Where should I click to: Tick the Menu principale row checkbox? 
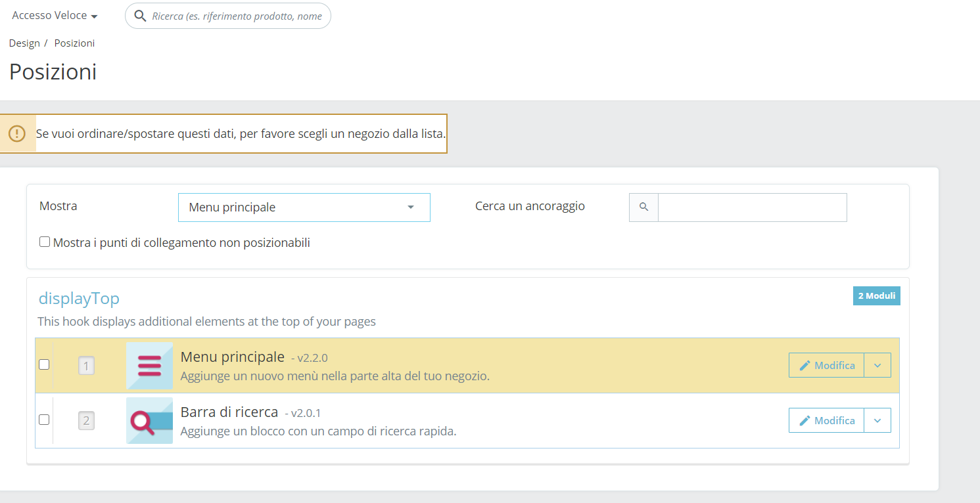coord(44,364)
